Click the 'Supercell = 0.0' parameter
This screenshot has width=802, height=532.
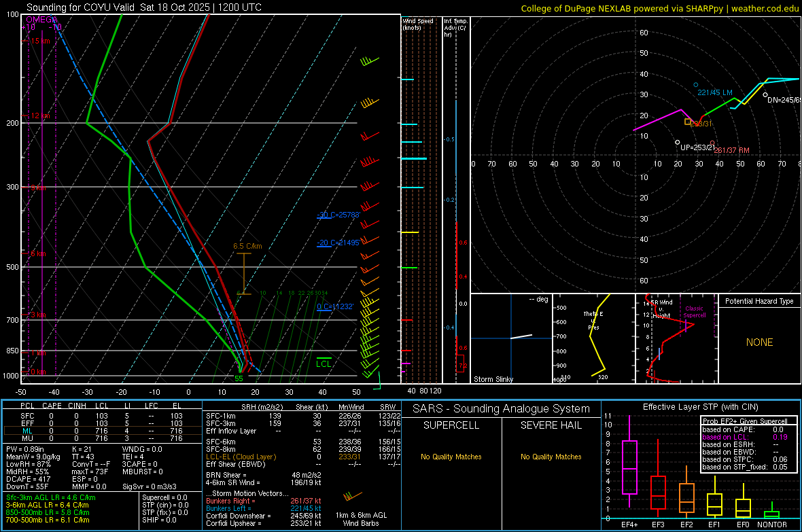coord(164,497)
